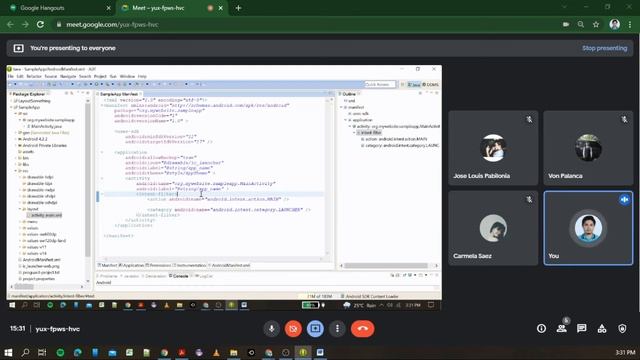640x360 pixels.
Task: Collapse the manifest node in Outline
Action: click(x=341, y=107)
